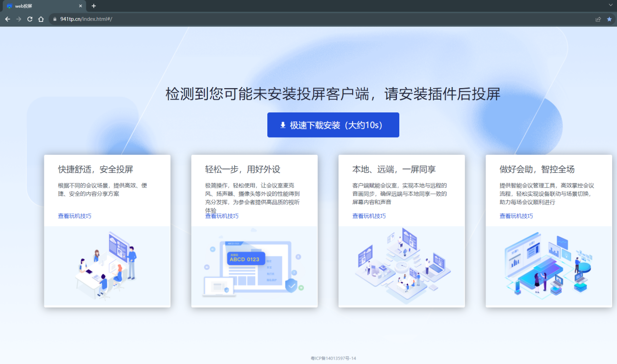Click the 粤ICP备 registration footer link
This screenshot has height=364, width=617.
pos(333,358)
